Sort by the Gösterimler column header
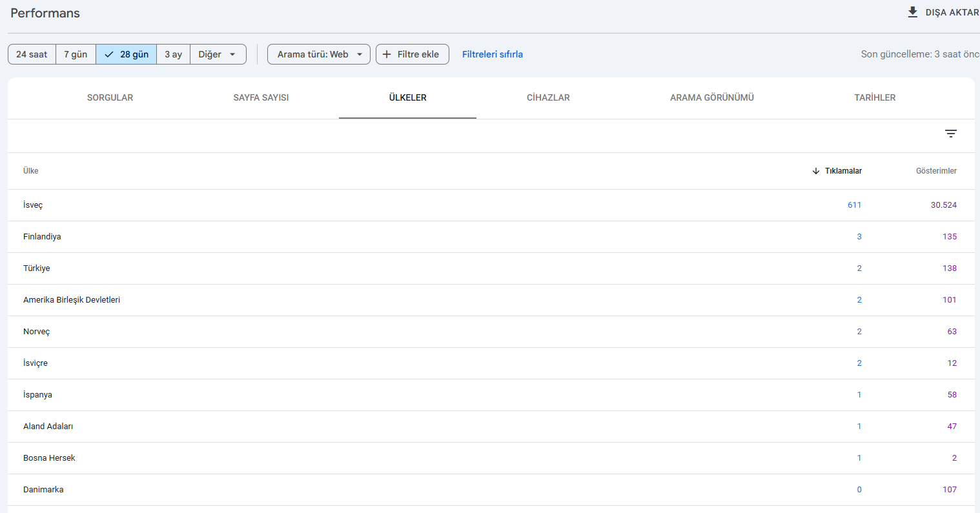The height and width of the screenshot is (513, 980). [936, 171]
